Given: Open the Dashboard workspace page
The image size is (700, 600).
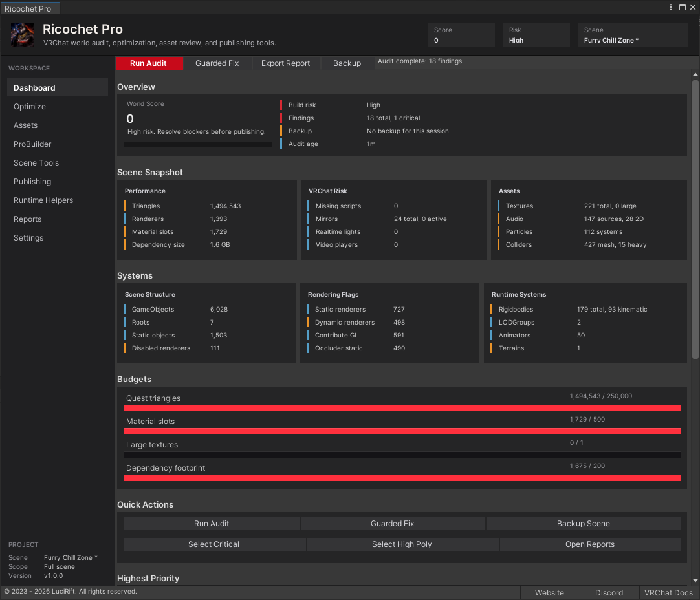Looking at the screenshot, I should [x=58, y=87].
